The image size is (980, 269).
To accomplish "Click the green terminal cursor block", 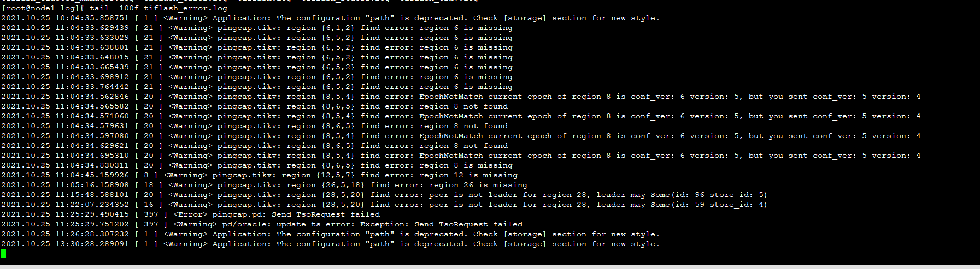I will [x=3, y=253].
